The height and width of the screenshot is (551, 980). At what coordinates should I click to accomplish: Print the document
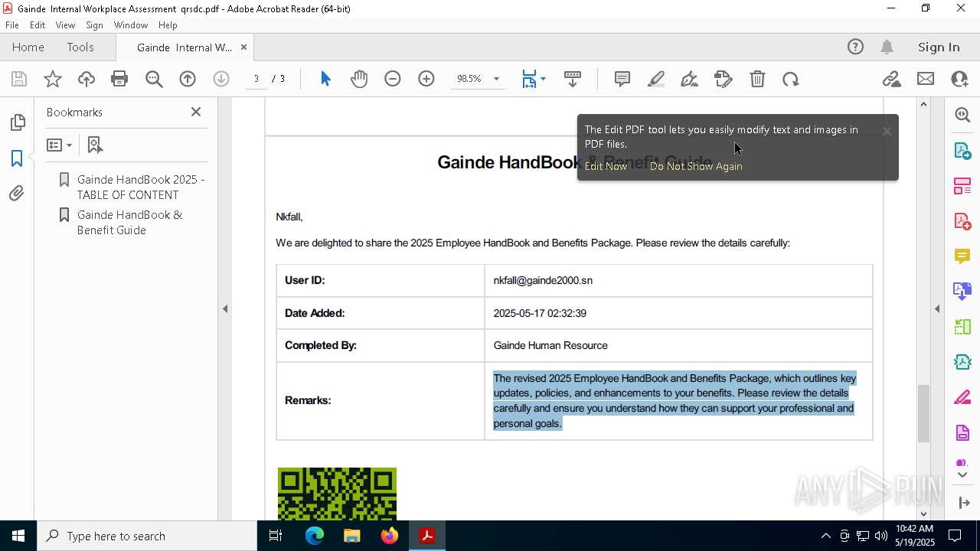[x=119, y=79]
